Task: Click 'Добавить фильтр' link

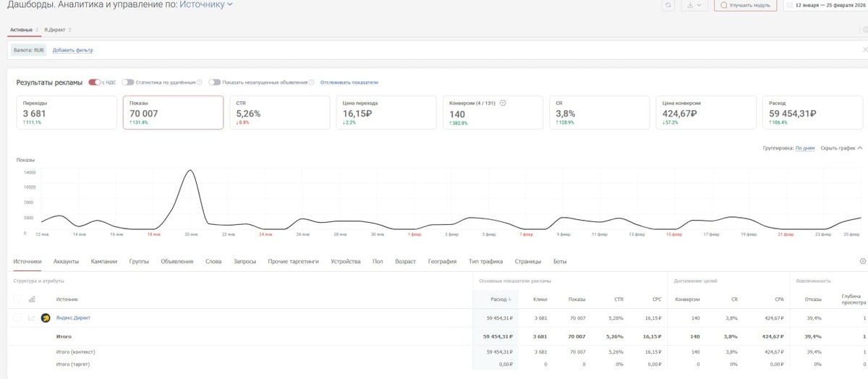Action: pyautogui.click(x=72, y=50)
